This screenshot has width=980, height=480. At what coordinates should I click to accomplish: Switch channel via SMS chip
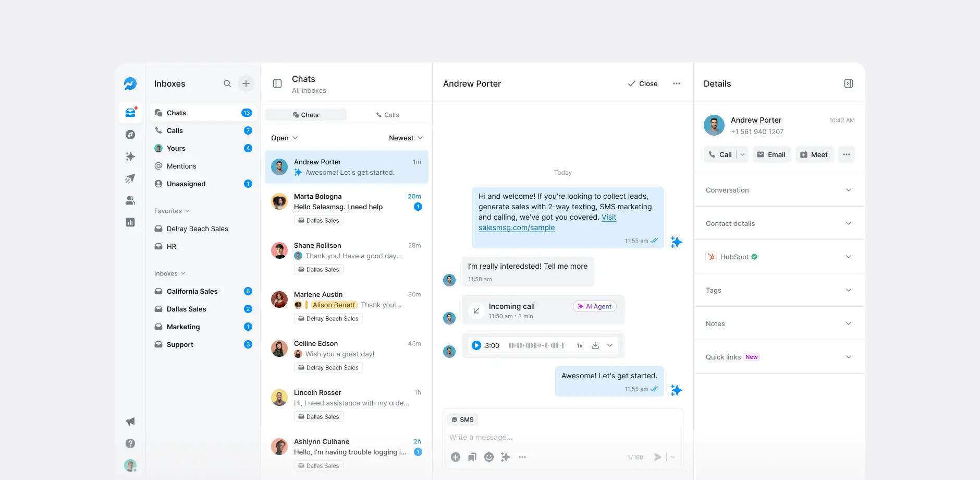click(x=463, y=419)
